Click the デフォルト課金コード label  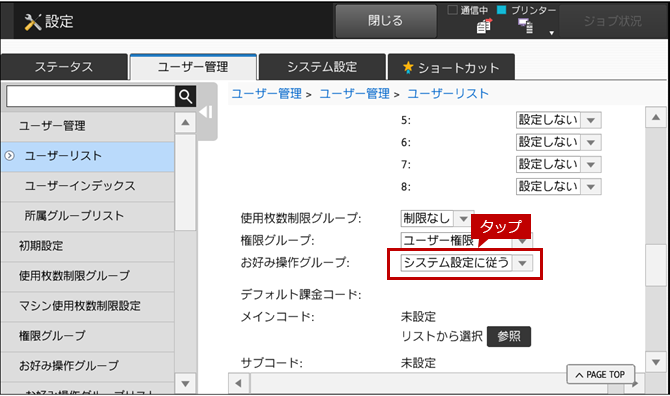(301, 294)
